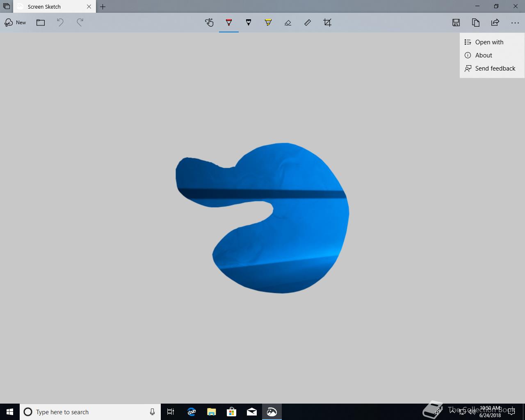The width and height of the screenshot is (525, 420).
Task: Open the Mail app from taskbar
Action: click(251, 412)
